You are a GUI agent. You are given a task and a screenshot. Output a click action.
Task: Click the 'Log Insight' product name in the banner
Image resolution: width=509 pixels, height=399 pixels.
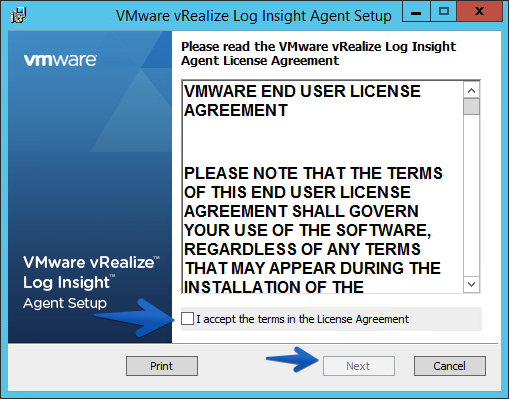66,283
